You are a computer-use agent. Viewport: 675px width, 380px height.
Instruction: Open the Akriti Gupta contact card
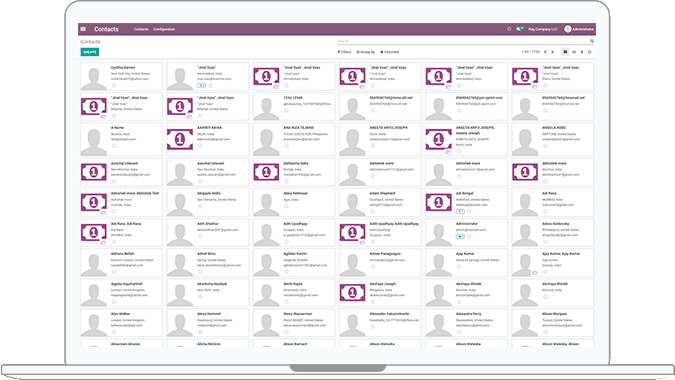click(294, 293)
